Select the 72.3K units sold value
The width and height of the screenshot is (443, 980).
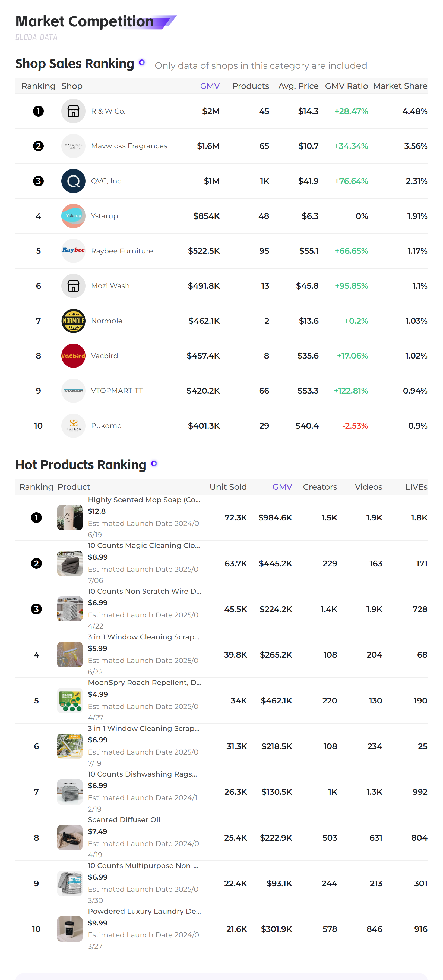coord(236,517)
